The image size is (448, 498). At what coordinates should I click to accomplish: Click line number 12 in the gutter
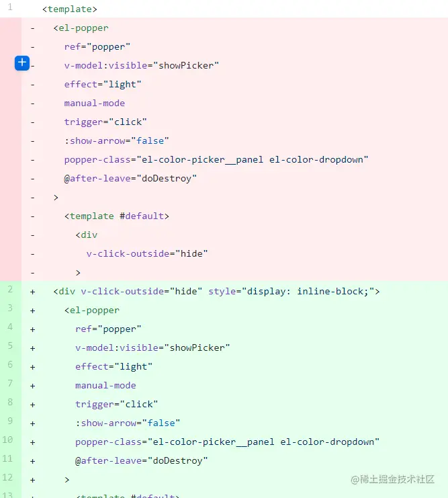pyautogui.click(x=7, y=478)
